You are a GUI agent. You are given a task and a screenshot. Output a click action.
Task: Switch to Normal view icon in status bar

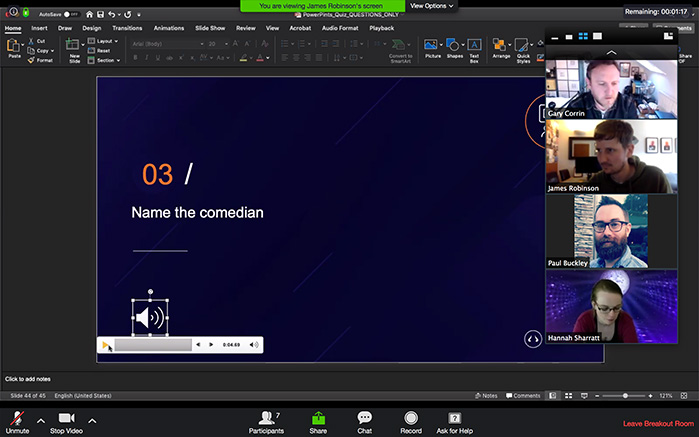click(552, 396)
